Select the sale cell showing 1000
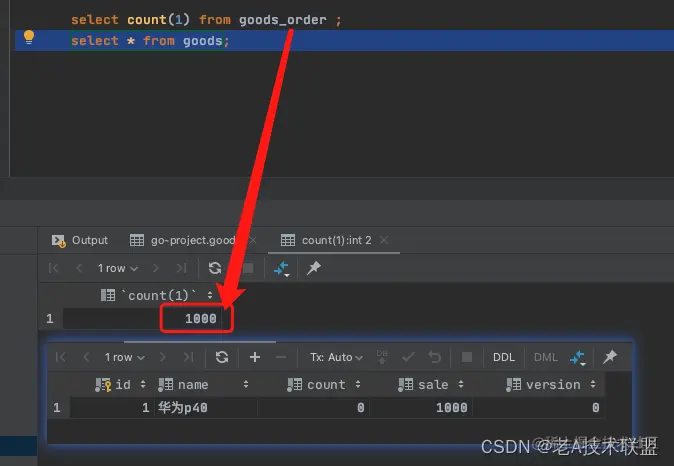The image size is (674, 466). pyautogui.click(x=421, y=408)
